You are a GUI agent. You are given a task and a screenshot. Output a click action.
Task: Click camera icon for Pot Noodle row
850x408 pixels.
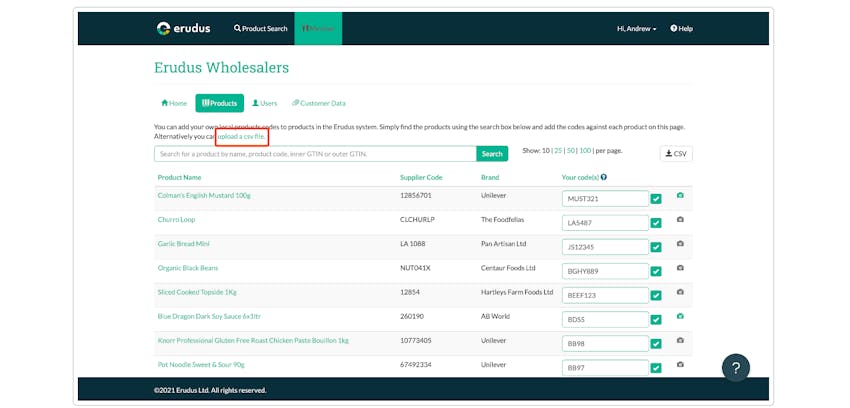point(680,364)
